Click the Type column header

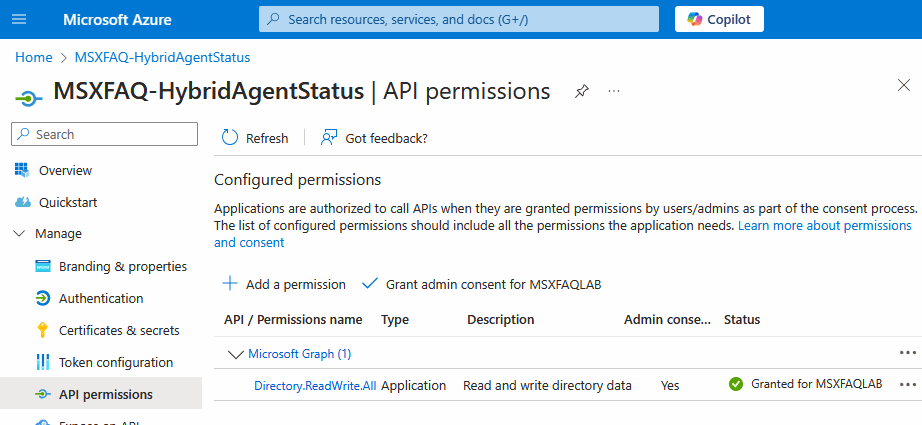395,319
